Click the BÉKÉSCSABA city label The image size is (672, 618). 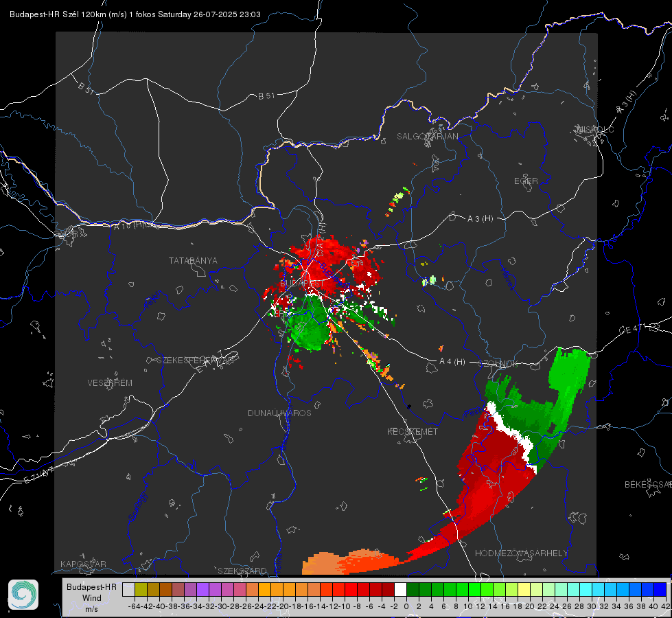coord(648,484)
